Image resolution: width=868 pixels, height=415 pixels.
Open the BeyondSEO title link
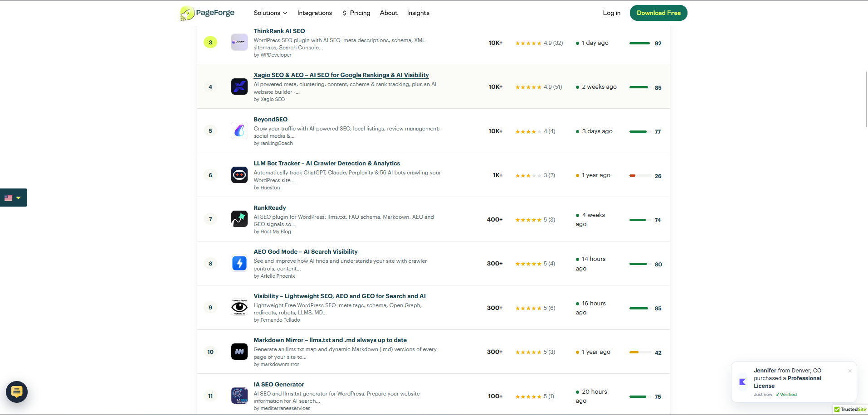271,120
